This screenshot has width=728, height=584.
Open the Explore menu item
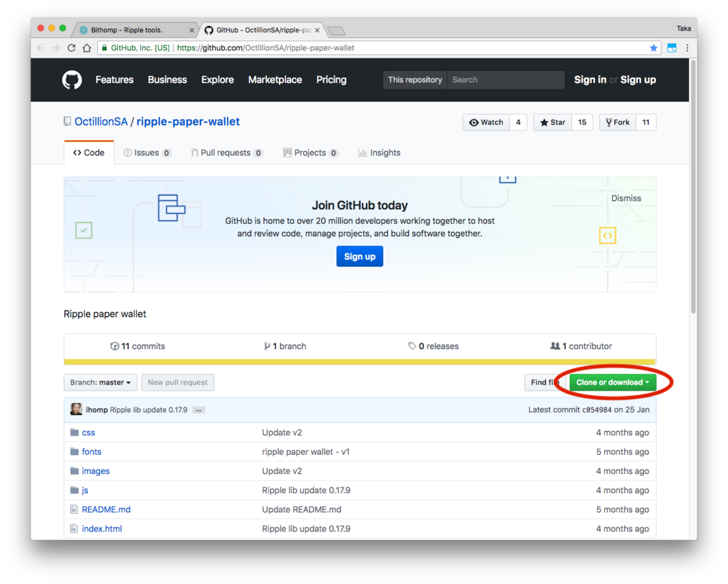[x=217, y=80]
